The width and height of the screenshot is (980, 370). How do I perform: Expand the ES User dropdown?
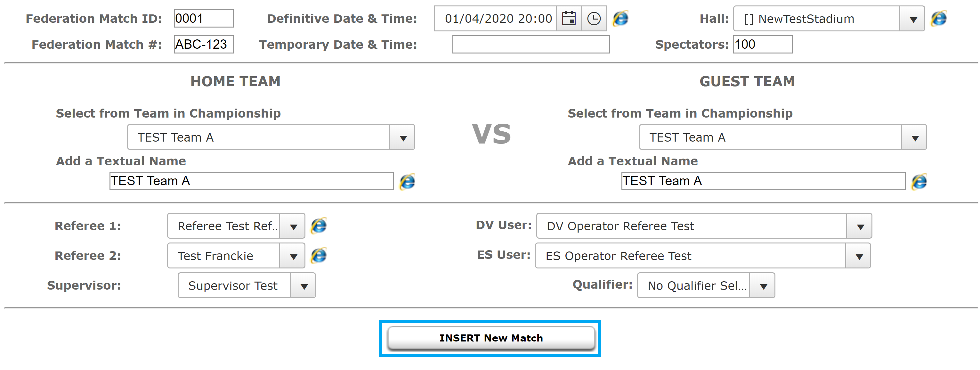[x=703, y=255]
